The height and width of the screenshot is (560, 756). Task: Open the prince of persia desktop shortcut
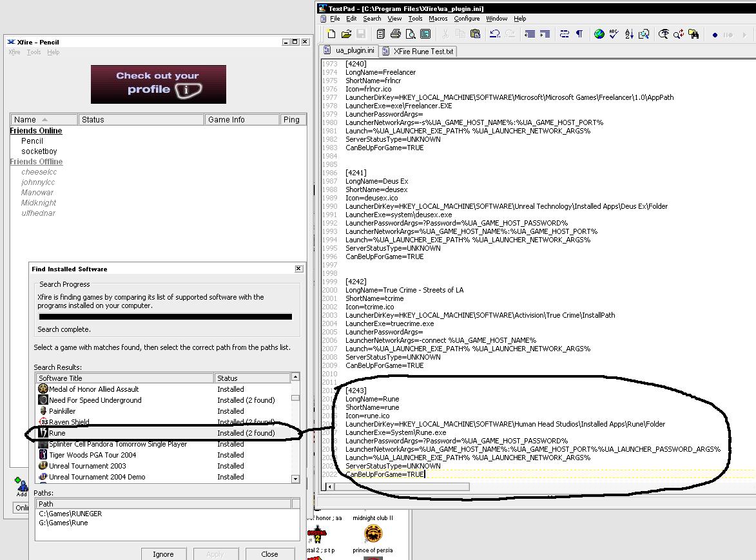[x=373, y=539]
